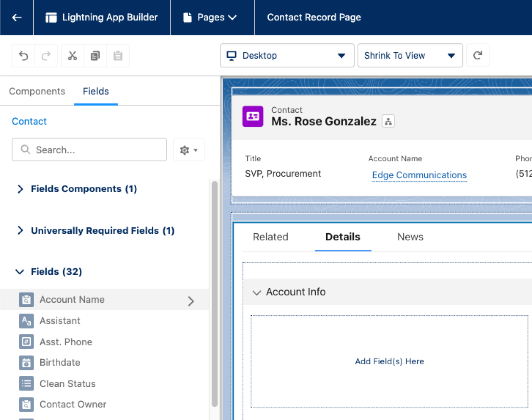The height and width of the screenshot is (420, 532).
Task: Click the fields list scrollbar
Action: (x=214, y=294)
